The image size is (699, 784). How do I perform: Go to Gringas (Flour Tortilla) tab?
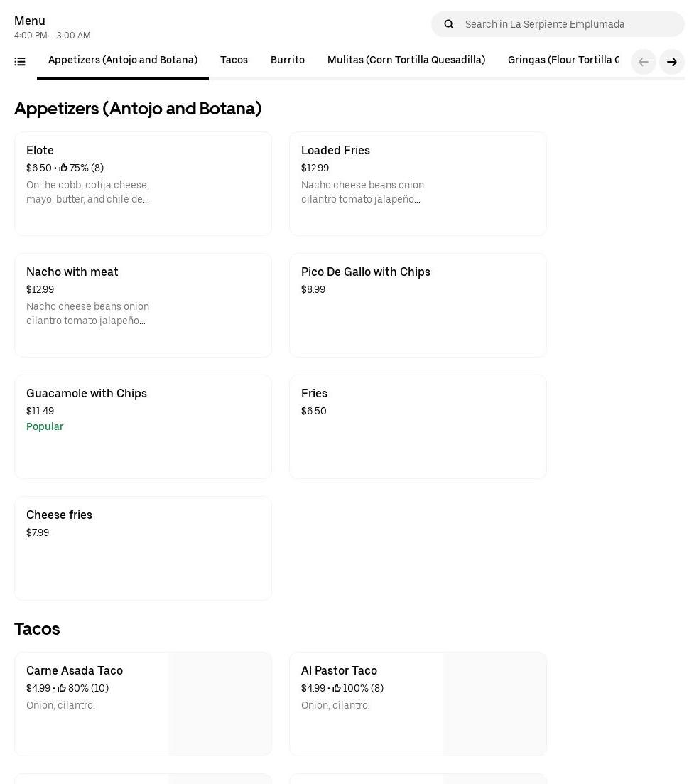pyautogui.click(x=563, y=60)
